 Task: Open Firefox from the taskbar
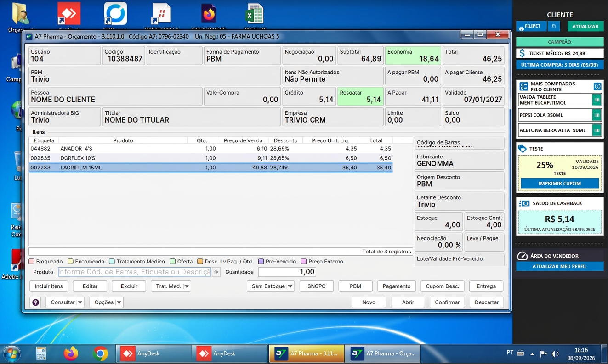[71, 353]
